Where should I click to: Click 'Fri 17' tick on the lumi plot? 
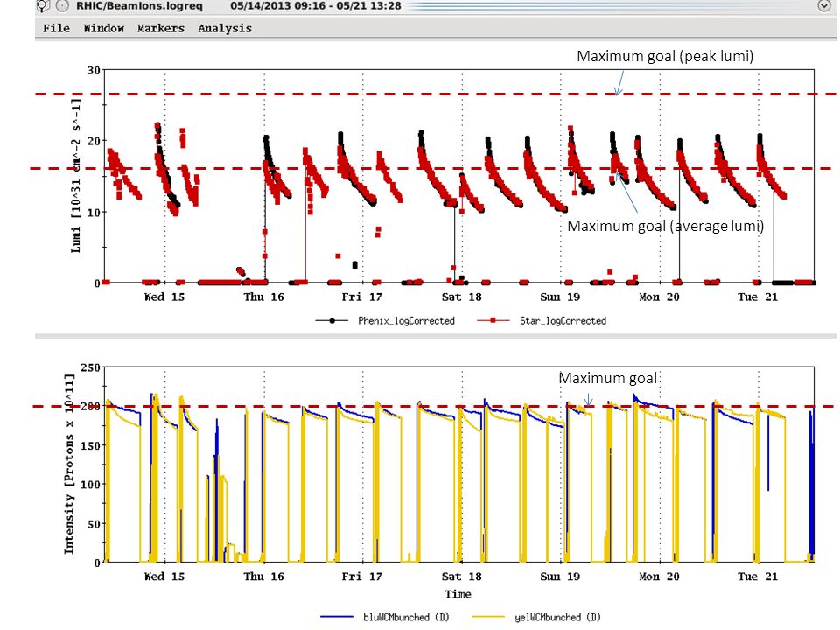[362, 297]
